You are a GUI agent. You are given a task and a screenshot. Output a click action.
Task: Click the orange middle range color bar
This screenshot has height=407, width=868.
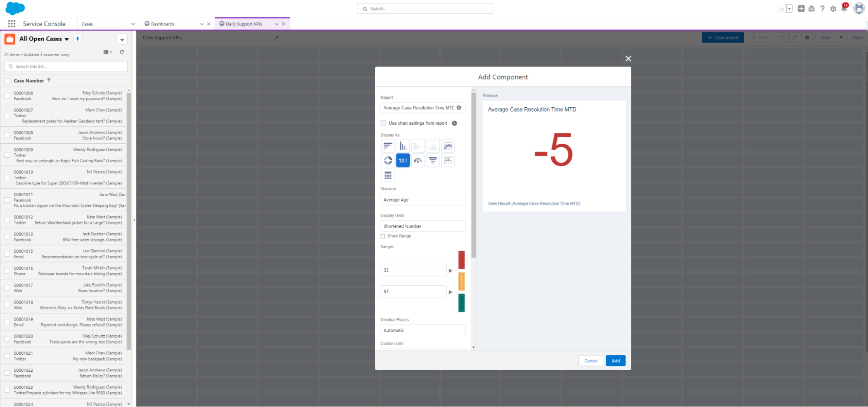[461, 281]
